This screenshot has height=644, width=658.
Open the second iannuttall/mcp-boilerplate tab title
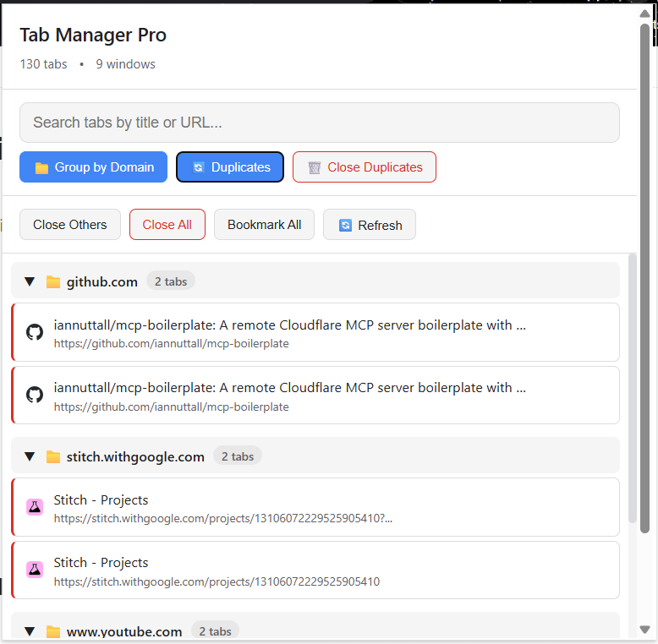289,388
